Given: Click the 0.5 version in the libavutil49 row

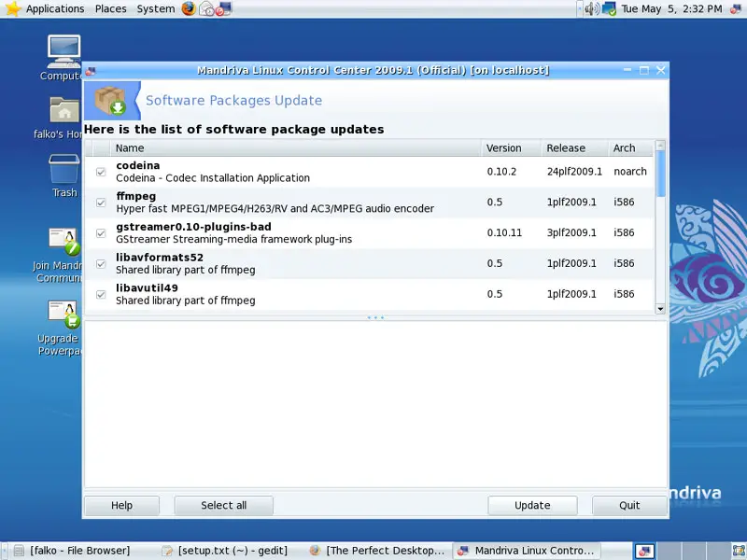Looking at the screenshot, I should coord(495,294).
